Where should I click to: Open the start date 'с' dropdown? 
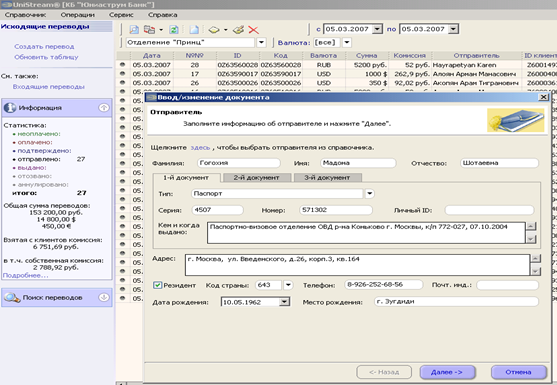tap(377, 29)
